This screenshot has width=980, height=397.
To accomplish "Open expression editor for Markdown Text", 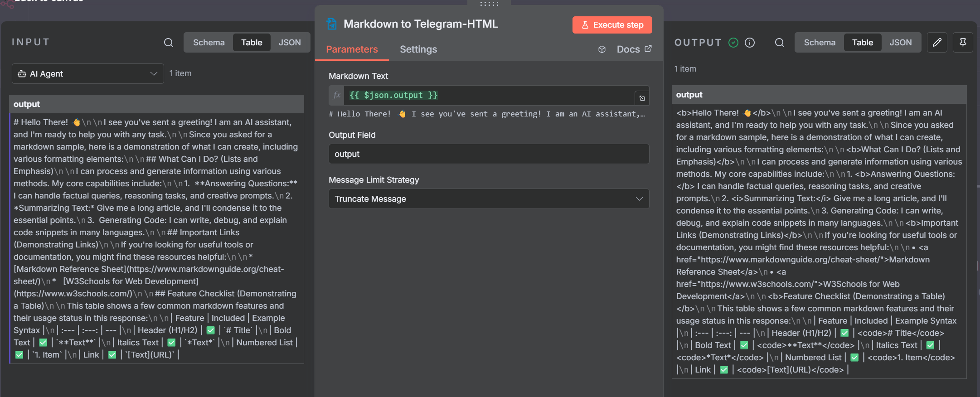I will pos(642,98).
